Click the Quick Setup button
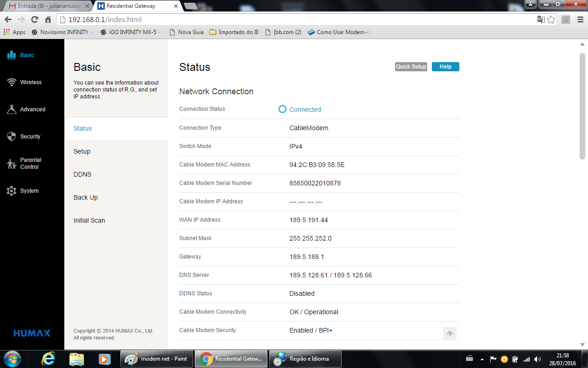The height and width of the screenshot is (368, 588). click(x=411, y=67)
